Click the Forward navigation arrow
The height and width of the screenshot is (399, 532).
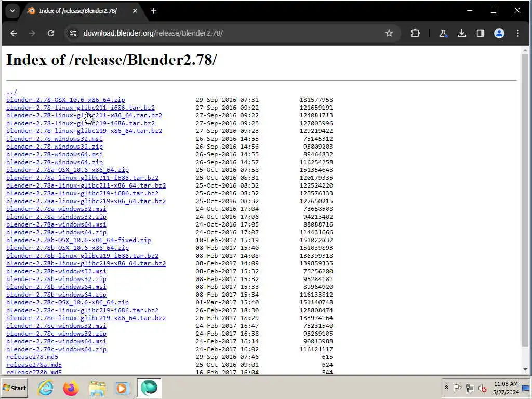[32, 33]
